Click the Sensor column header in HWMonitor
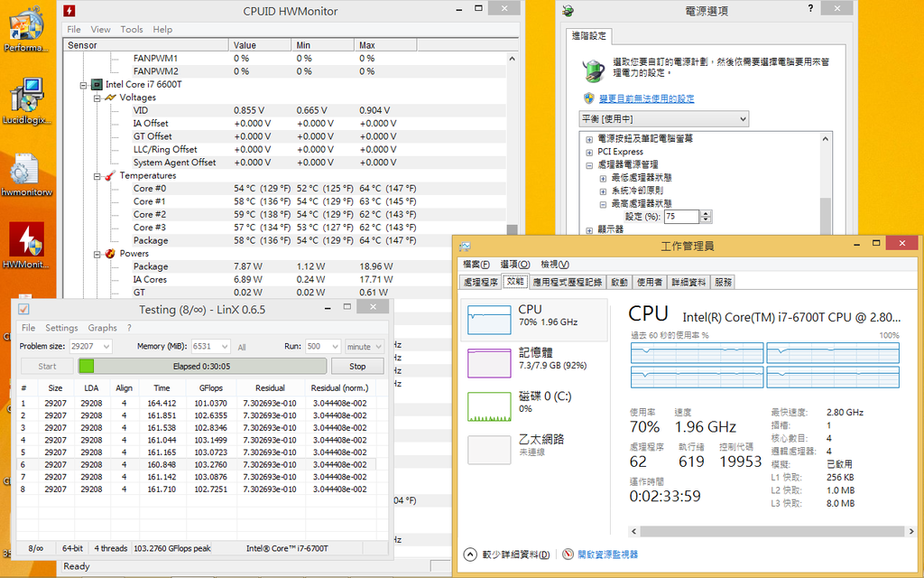This screenshot has width=924, height=578. [x=146, y=45]
